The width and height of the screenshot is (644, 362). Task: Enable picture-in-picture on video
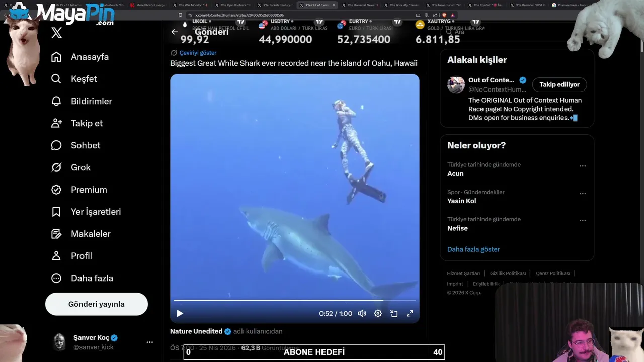click(x=394, y=313)
